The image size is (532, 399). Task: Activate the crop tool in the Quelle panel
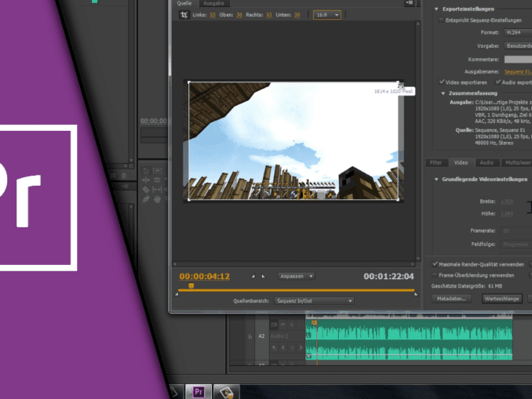coord(183,15)
